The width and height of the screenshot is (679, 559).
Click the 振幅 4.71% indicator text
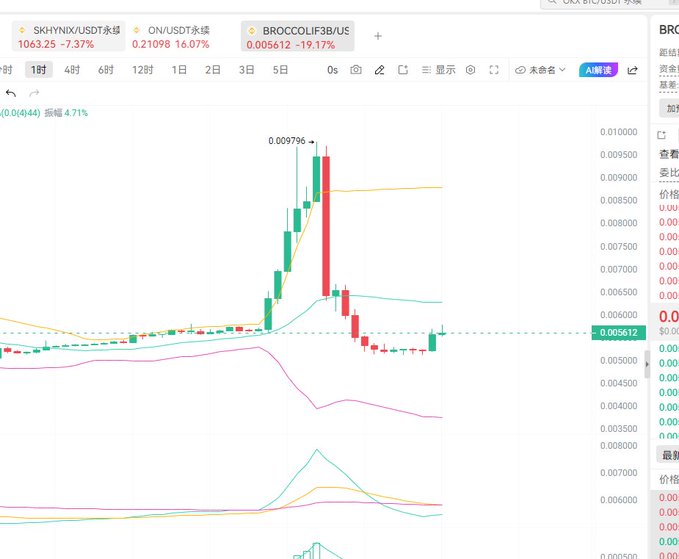click(x=66, y=113)
